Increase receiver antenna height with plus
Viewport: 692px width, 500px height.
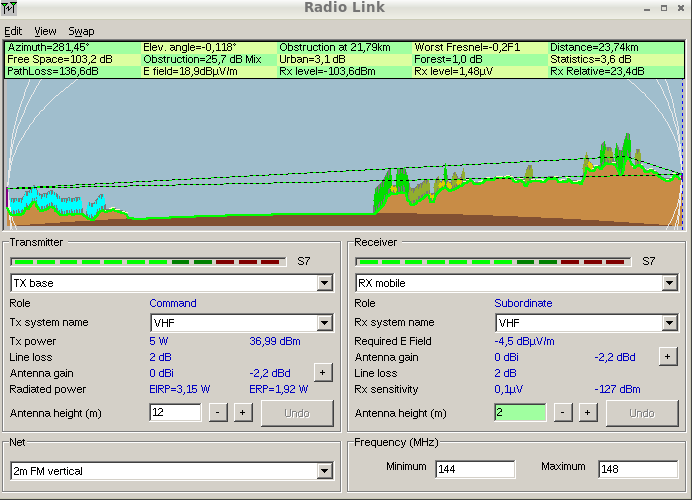587,413
